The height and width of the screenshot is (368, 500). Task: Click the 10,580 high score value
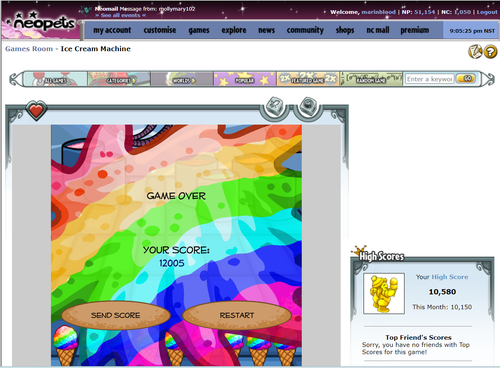442,292
